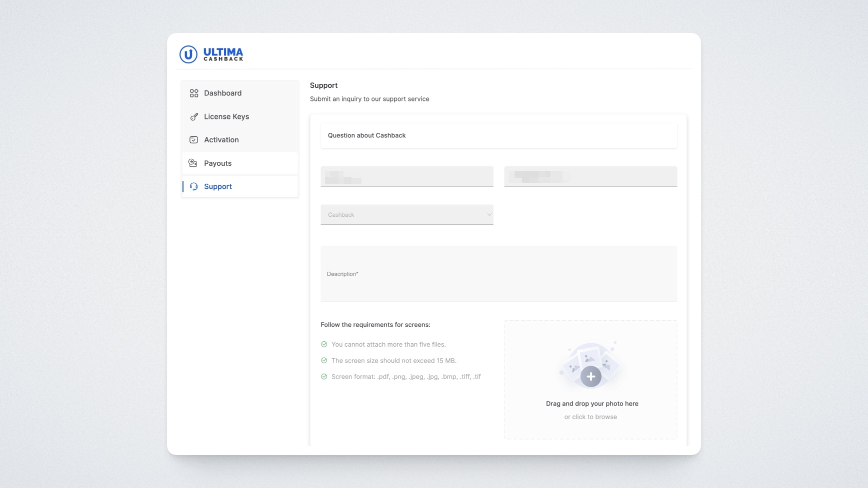This screenshot has height=488, width=868.
Task: Click the Activation checkmark icon
Action: pyautogui.click(x=194, y=140)
